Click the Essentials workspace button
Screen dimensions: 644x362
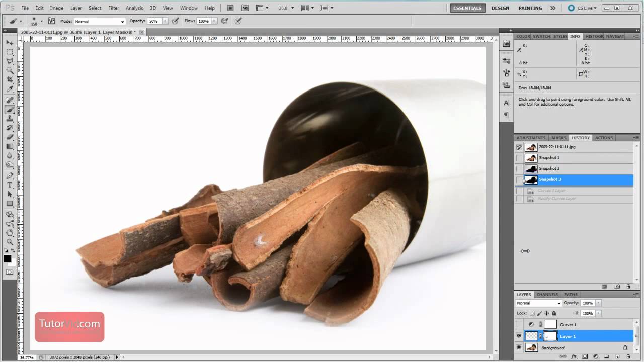click(x=467, y=8)
